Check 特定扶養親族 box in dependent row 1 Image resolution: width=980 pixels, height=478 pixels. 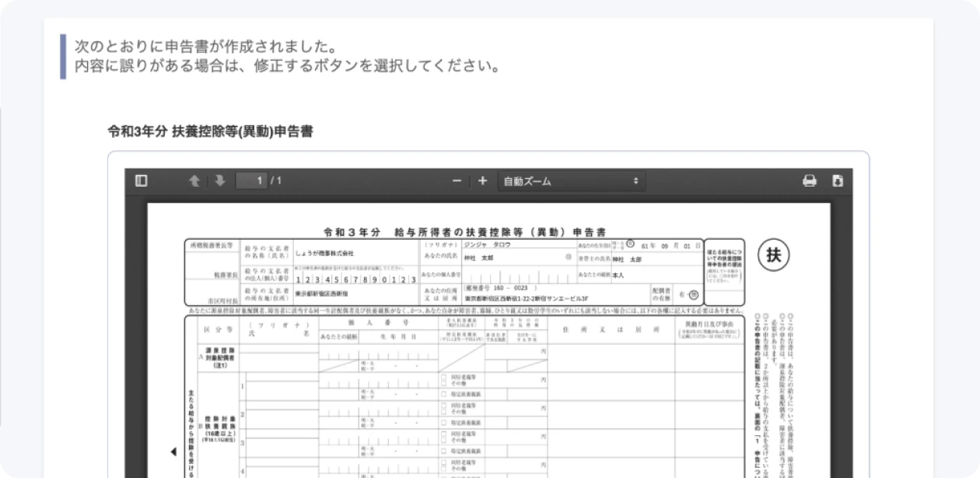(x=444, y=395)
